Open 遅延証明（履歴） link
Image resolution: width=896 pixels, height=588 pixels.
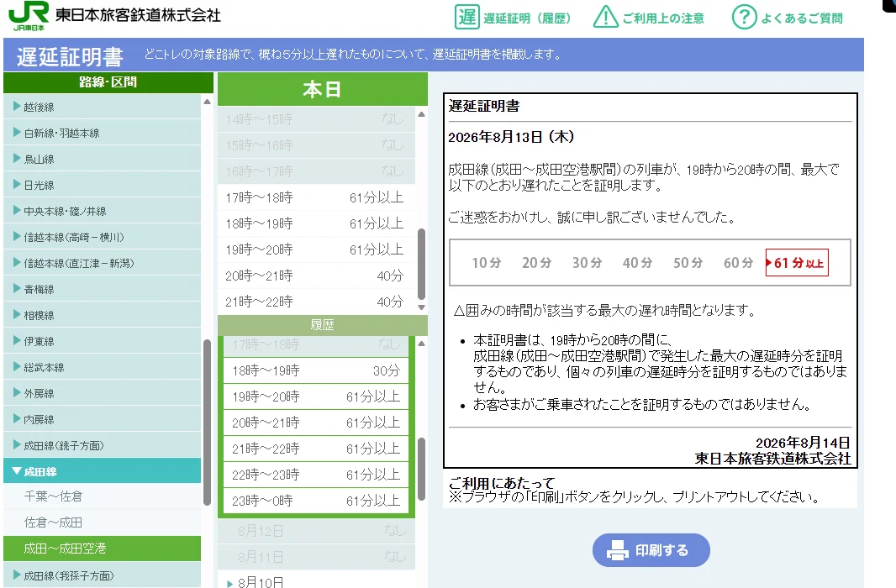[527, 18]
